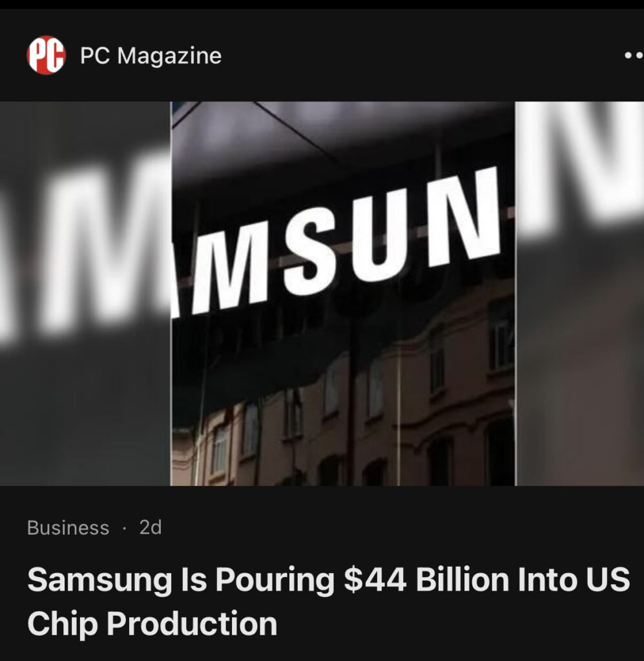Open the Samsung Is Pouring $44 Billion headline
644x661 pixels.
click(329, 602)
